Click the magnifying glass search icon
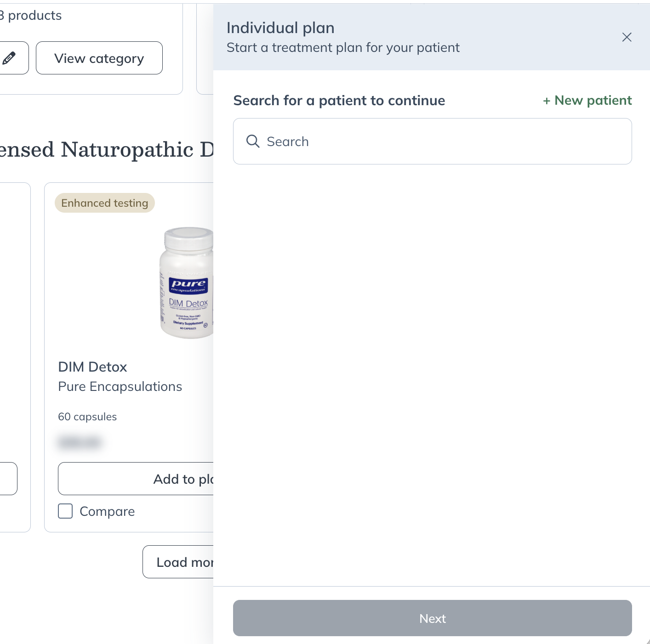This screenshot has width=650, height=644. point(253,141)
